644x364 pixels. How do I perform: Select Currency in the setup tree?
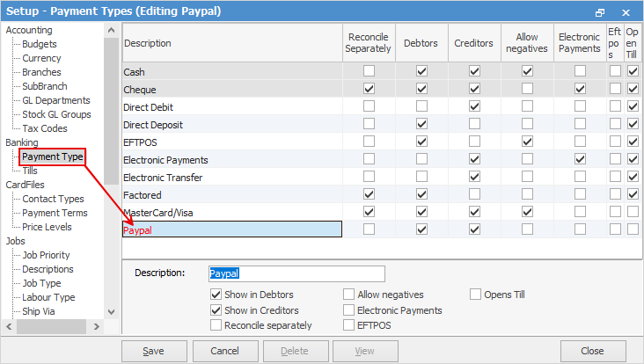[41, 58]
